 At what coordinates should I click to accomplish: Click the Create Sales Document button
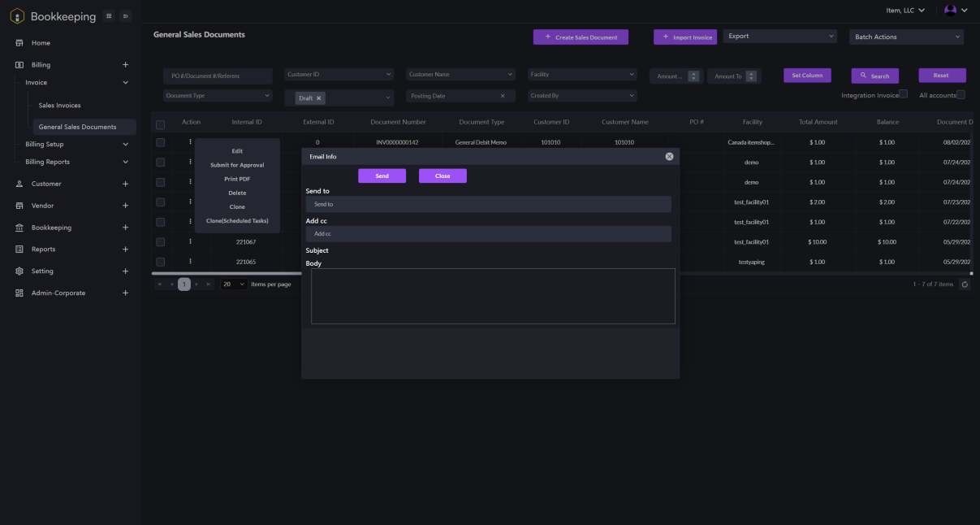581,37
